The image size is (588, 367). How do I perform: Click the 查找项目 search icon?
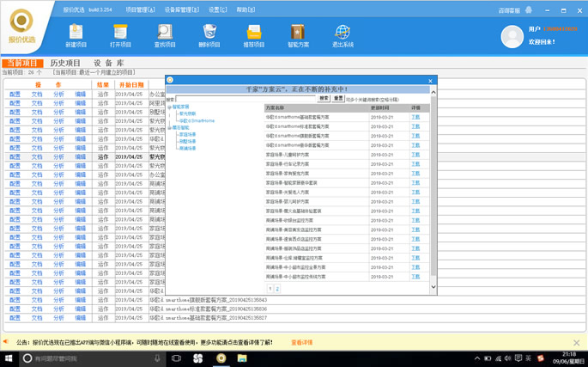pyautogui.click(x=165, y=34)
